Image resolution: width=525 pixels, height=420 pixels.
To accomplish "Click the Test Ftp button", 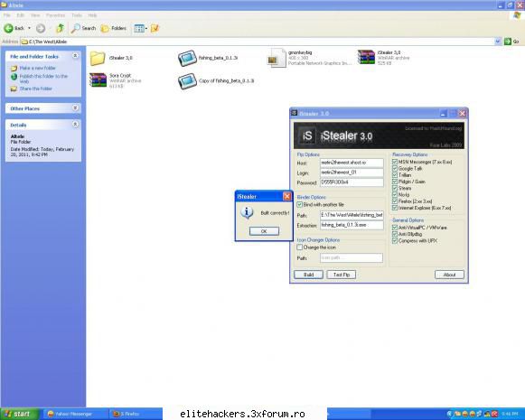I will point(342,275).
